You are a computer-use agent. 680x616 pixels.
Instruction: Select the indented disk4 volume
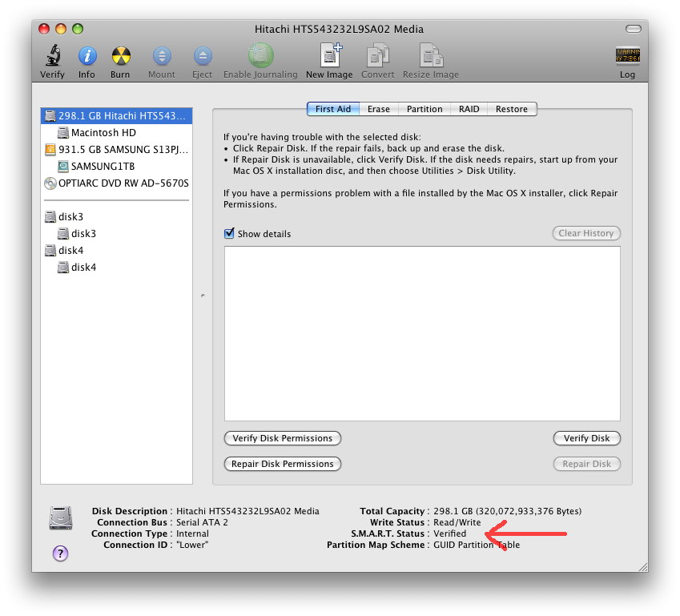pos(116,268)
